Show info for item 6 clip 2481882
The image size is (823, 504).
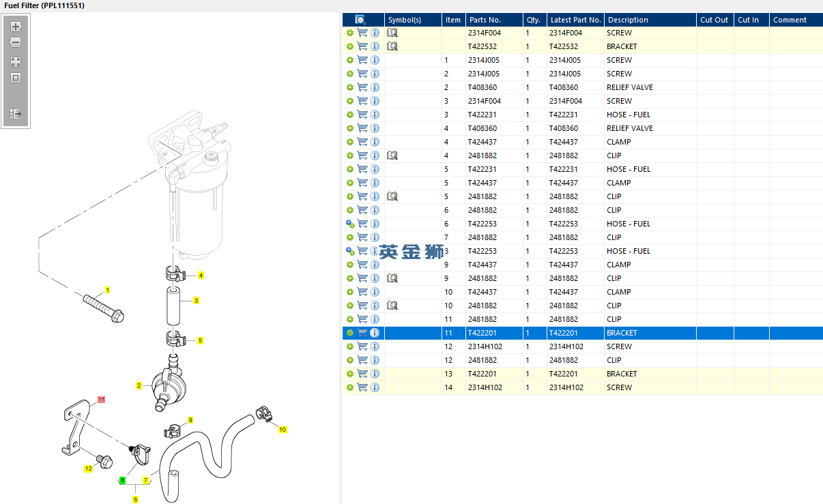pyautogui.click(x=375, y=210)
